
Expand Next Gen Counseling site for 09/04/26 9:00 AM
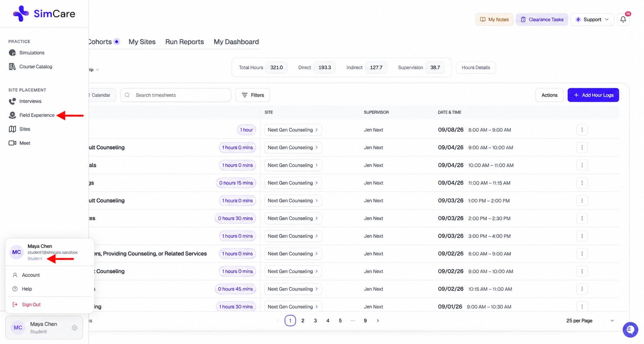click(293, 147)
